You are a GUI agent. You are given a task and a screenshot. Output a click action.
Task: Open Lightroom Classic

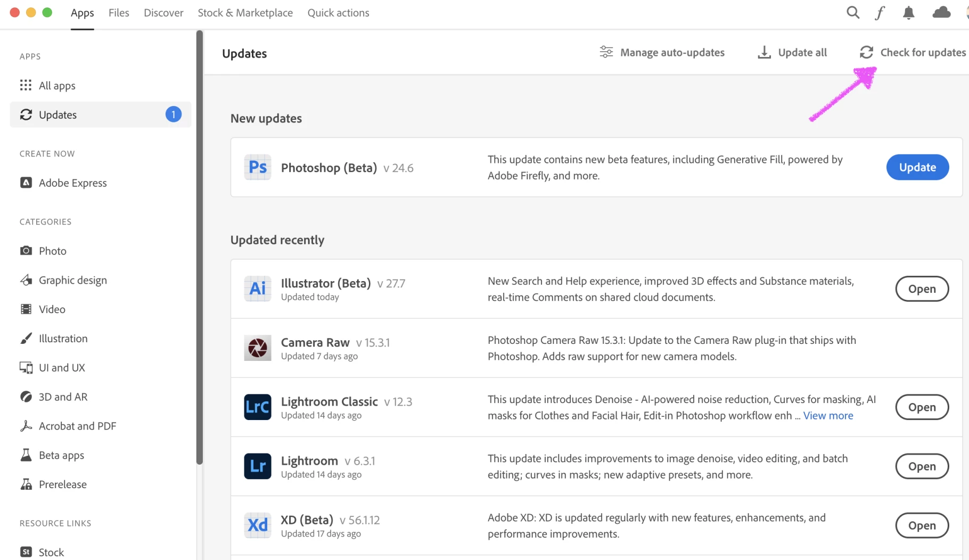pyautogui.click(x=922, y=407)
